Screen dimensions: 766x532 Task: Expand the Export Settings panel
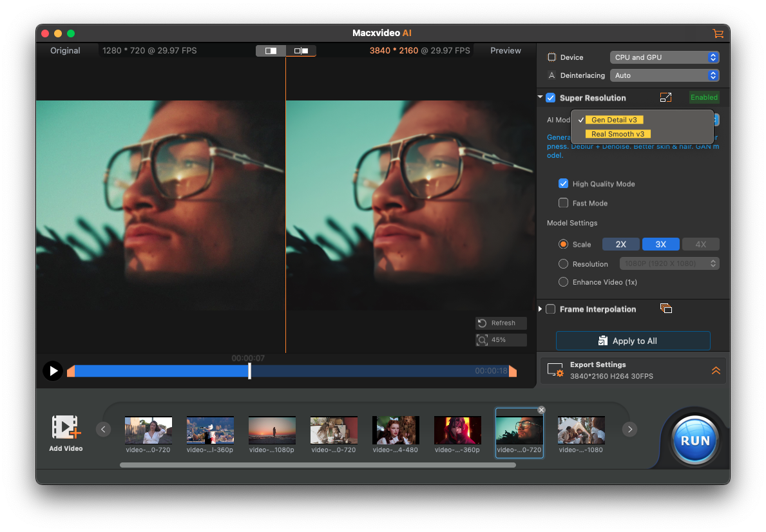point(716,370)
